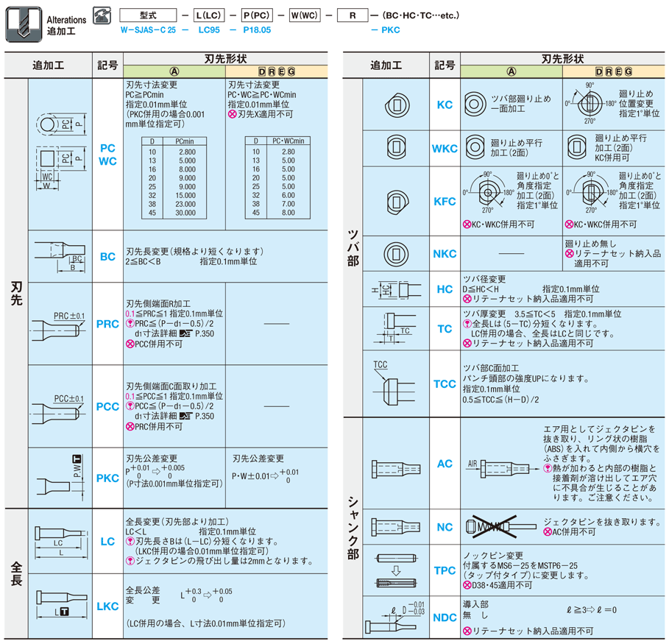Click the blue LKC code label

107,606
